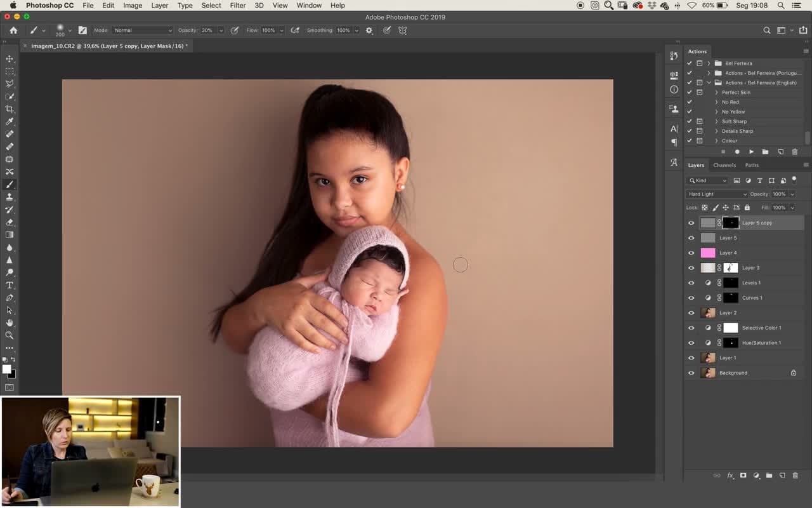
Task: Create a new layer
Action: [782, 475]
